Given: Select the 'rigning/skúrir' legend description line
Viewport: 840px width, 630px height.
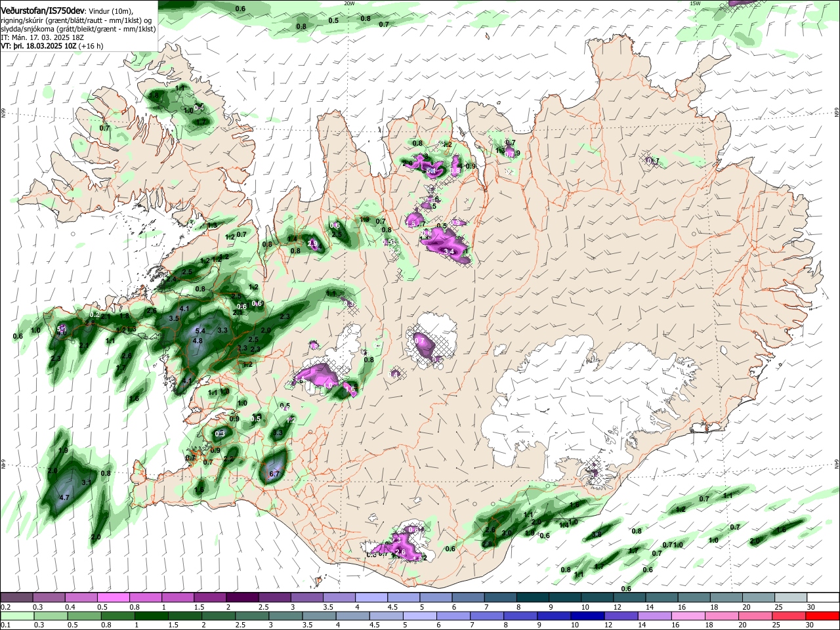Looking at the screenshot, I should tap(76, 20).
